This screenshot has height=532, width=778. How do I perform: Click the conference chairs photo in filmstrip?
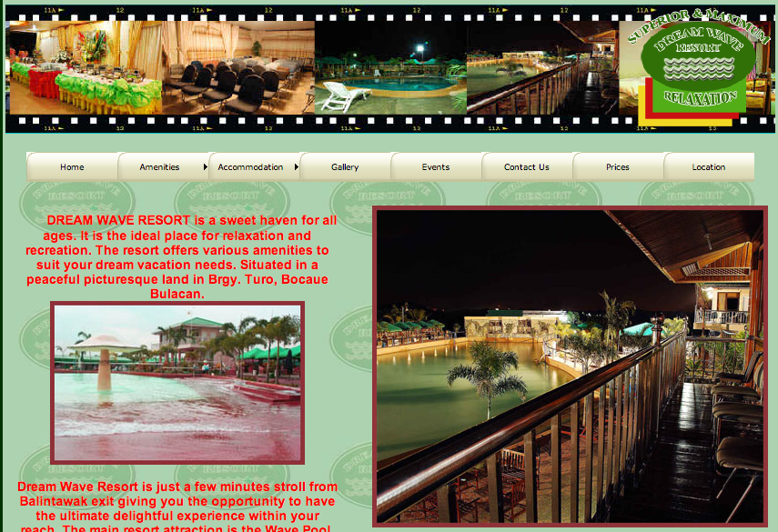(238, 67)
